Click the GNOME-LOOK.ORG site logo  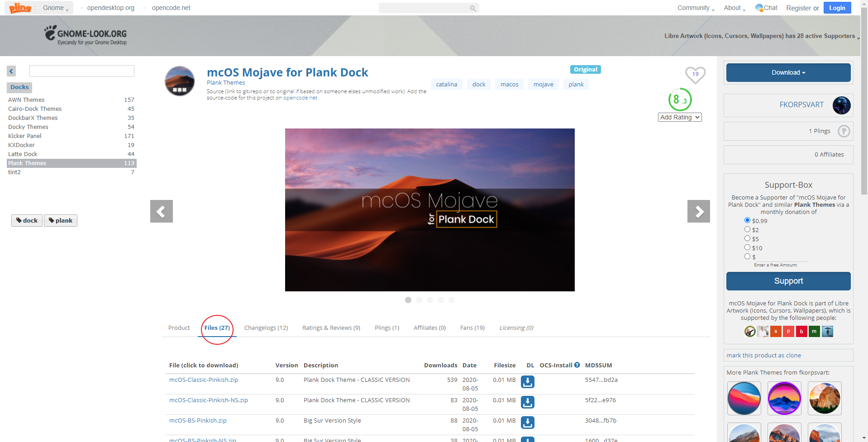86,35
